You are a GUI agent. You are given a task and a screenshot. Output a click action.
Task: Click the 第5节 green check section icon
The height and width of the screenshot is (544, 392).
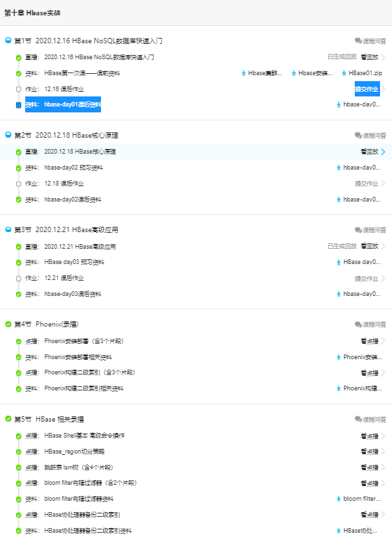[9, 419]
